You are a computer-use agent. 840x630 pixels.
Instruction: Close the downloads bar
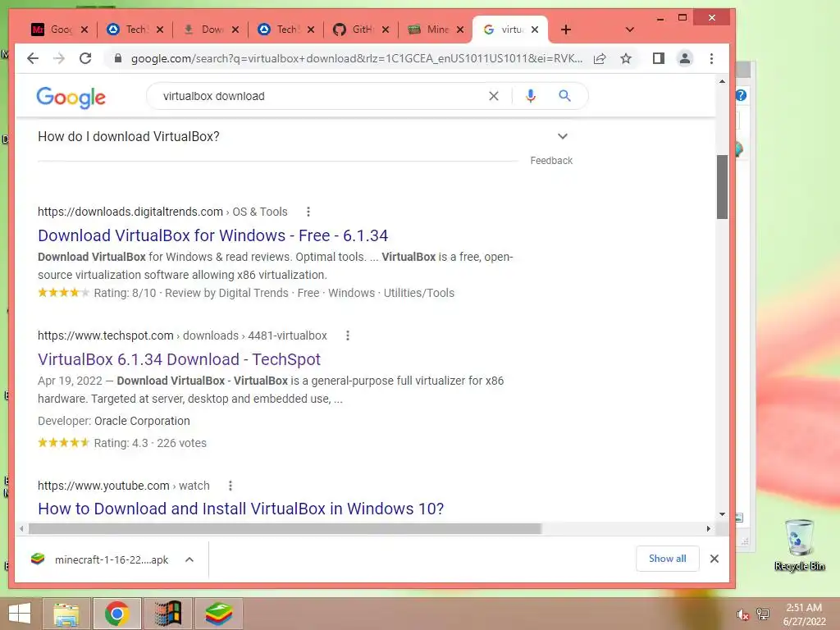pyautogui.click(x=714, y=559)
